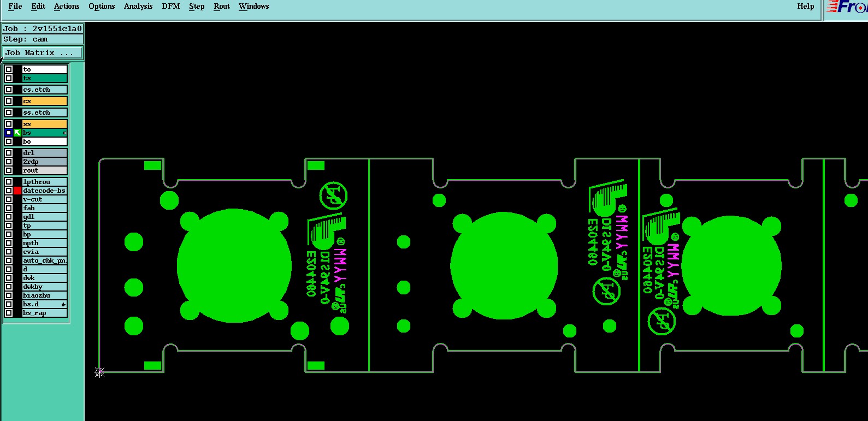Select the 'rout' layer name

(x=45, y=170)
